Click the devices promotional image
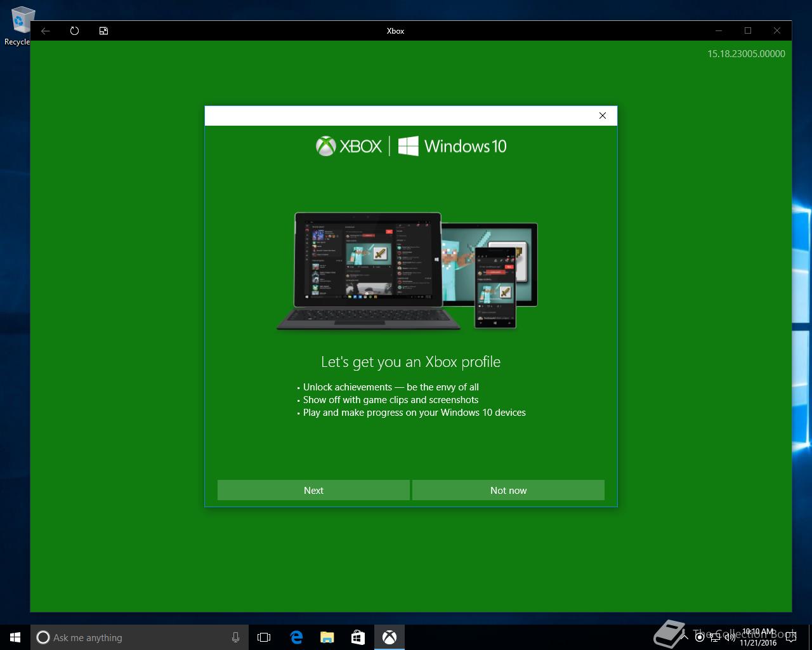The image size is (812, 650). [407, 271]
